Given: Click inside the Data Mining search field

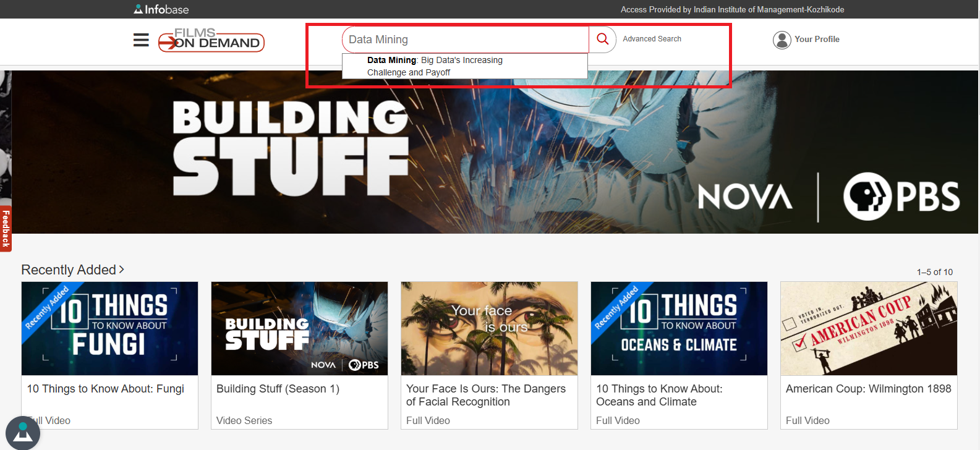Looking at the screenshot, I should [x=464, y=40].
